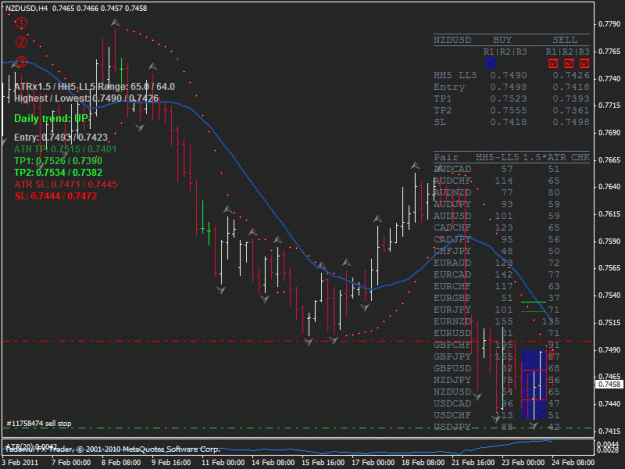Toggle the SELL R3 red checkbox

click(584, 63)
